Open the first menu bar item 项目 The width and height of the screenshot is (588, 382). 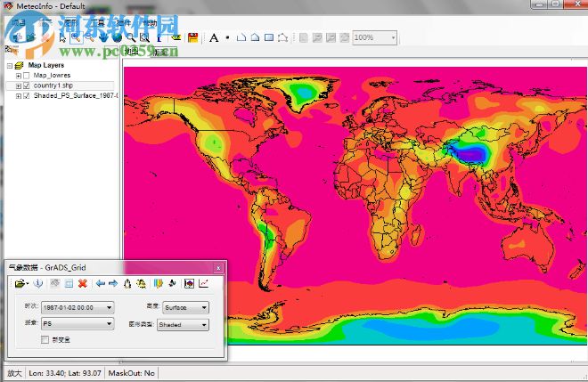(18, 22)
